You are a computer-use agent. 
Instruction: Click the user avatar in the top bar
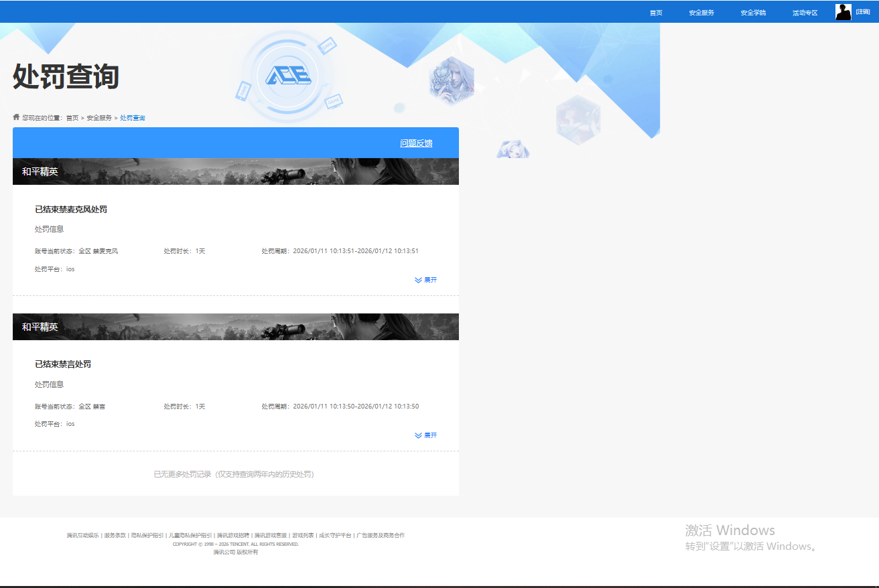[843, 12]
